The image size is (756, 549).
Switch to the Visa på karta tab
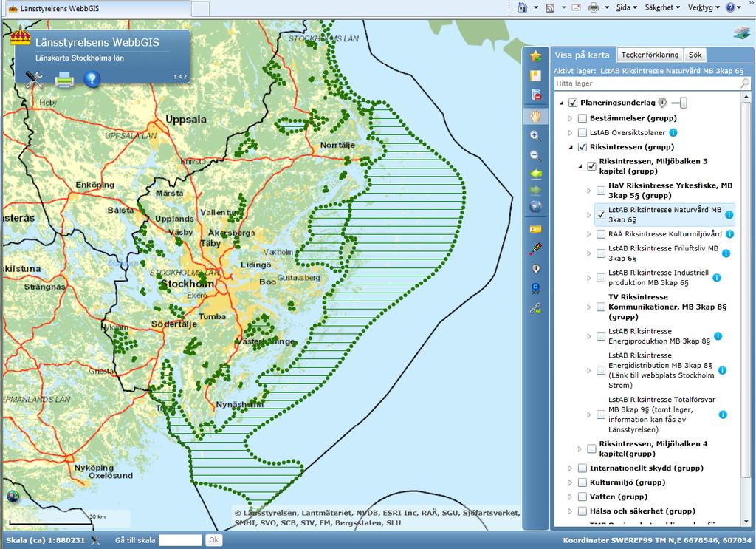pyautogui.click(x=583, y=55)
